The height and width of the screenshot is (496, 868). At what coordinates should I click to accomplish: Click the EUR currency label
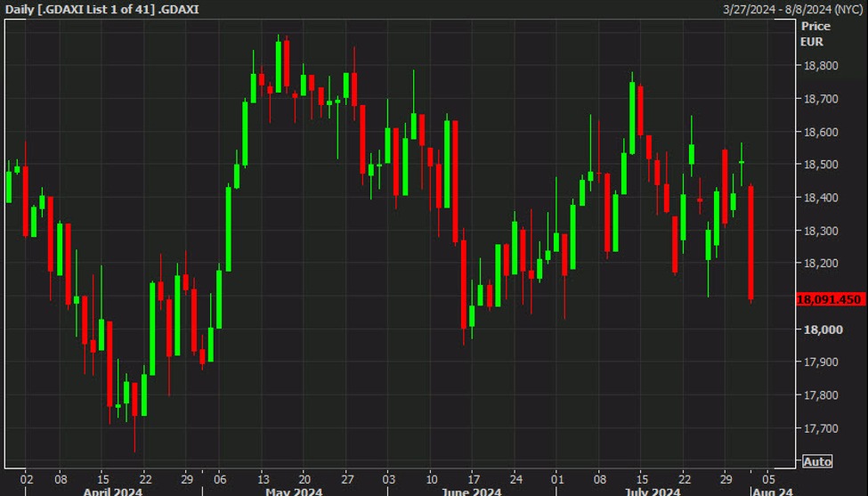pyautogui.click(x=812, y=42)
